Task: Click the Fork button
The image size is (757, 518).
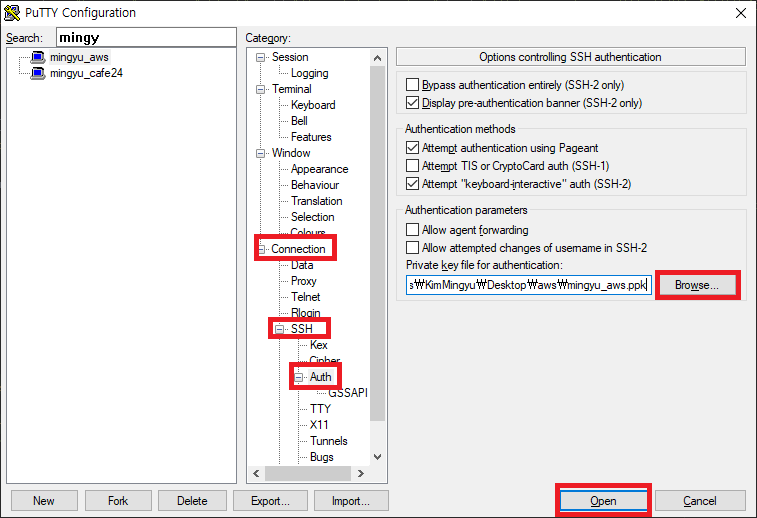Action: click(118, 501)
